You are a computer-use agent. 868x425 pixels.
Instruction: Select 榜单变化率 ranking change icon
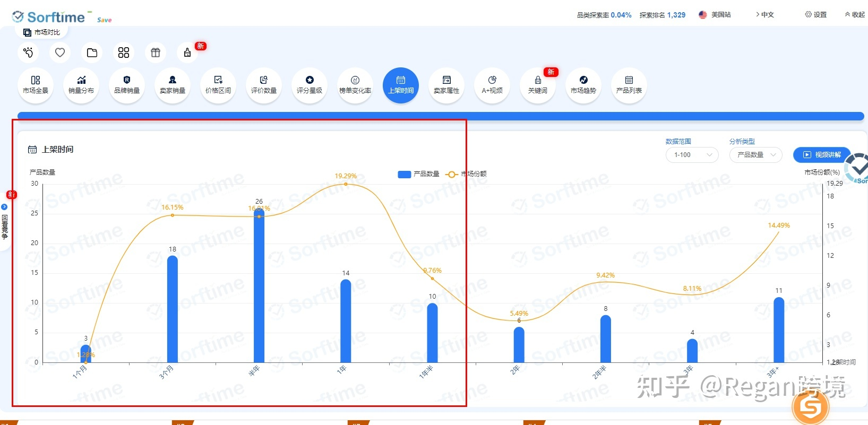(355, 85)
